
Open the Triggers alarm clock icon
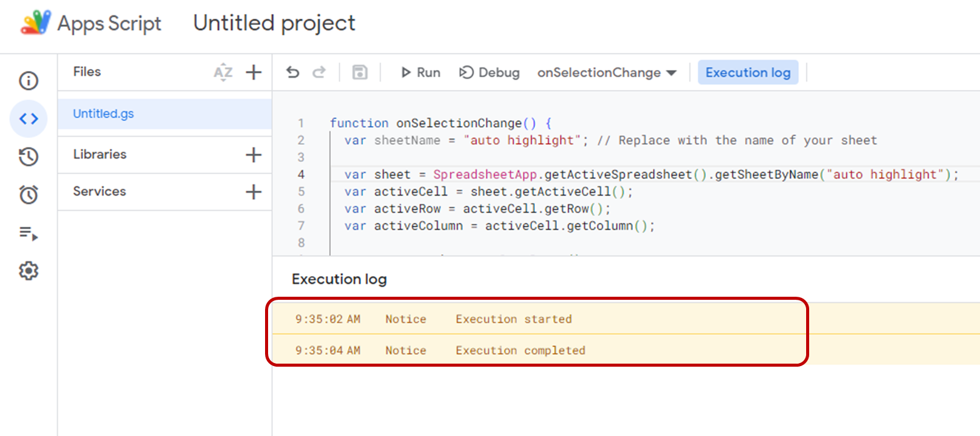coord(29,195)
